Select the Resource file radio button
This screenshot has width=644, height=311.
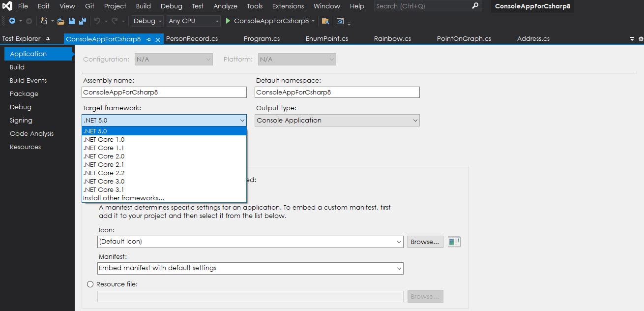point(90,284)
